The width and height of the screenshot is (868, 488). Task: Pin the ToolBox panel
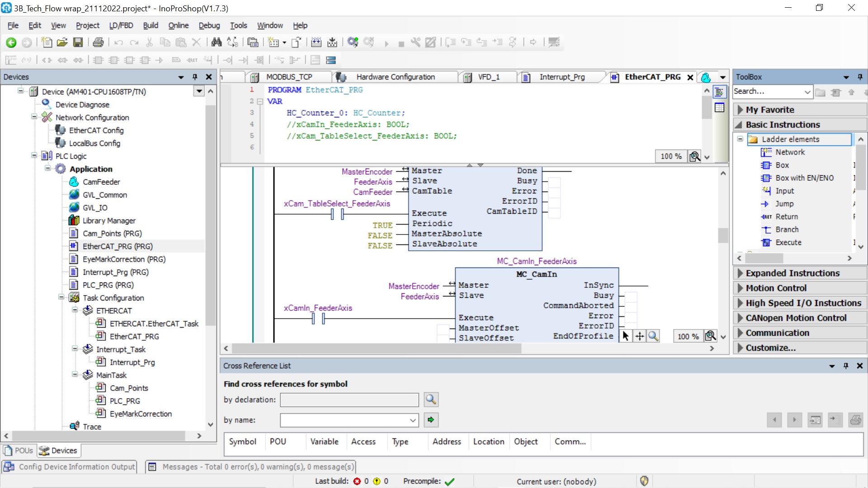pyautogui.click(x=860, y=77)
